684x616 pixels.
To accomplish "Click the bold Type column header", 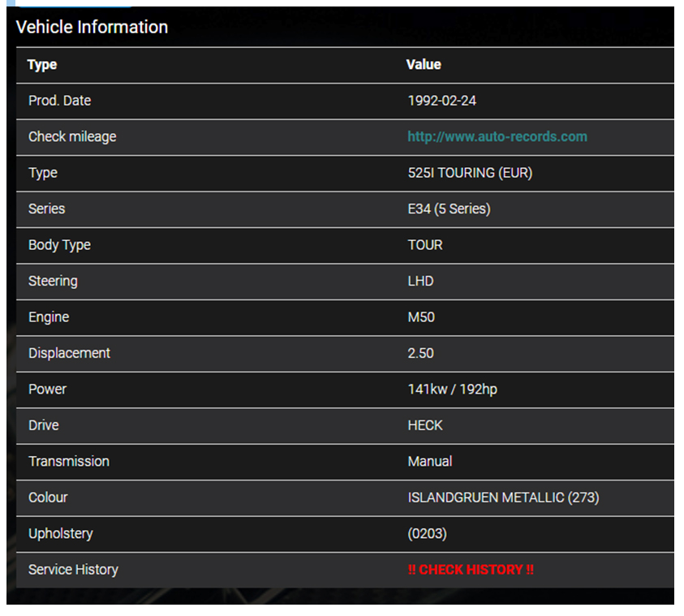I will (x=42, y=65).
